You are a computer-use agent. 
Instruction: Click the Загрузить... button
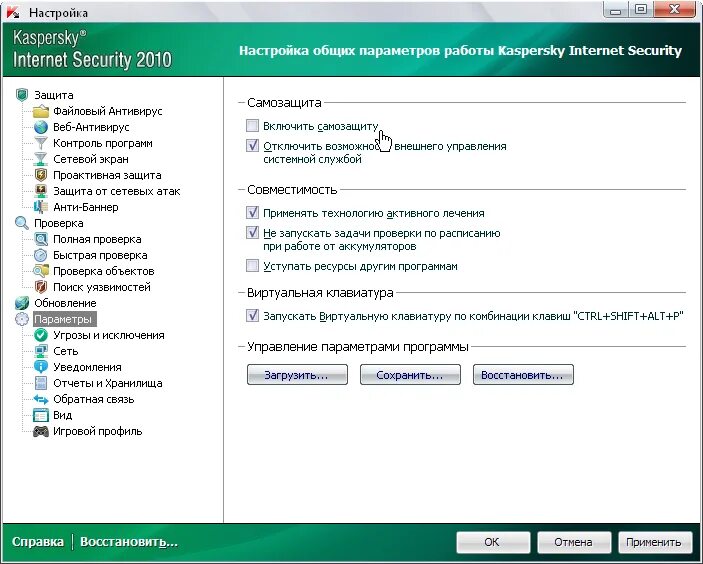[297, 375]
